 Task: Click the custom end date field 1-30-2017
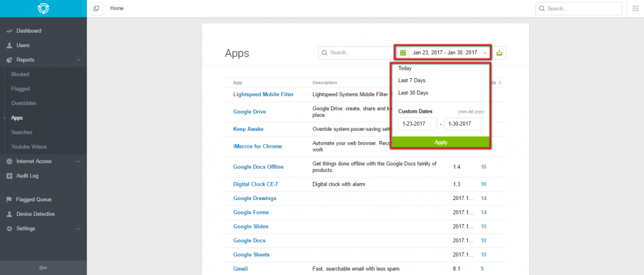click(x=464, y=124)
